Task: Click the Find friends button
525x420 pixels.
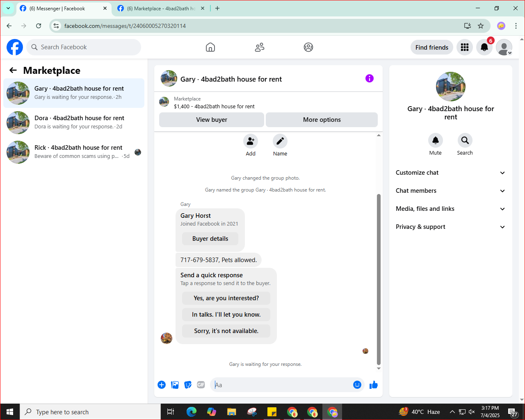Action: pyautogui.click(x=432, y=47)
